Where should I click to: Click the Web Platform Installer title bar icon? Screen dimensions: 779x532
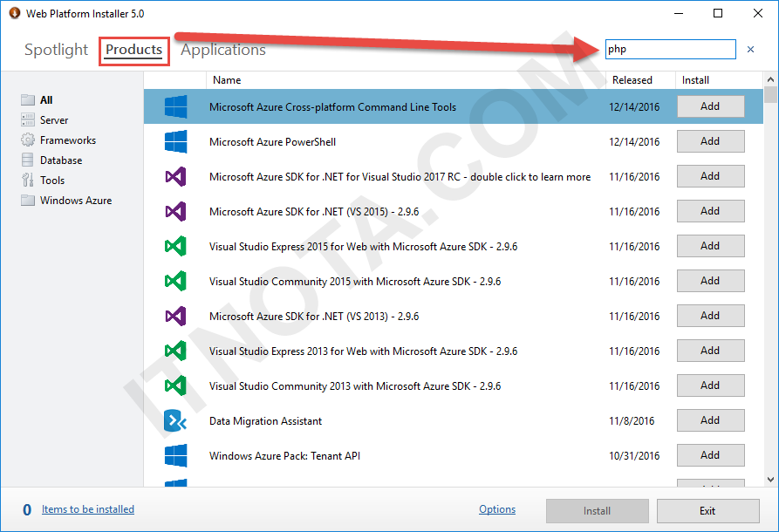(13, 13)
